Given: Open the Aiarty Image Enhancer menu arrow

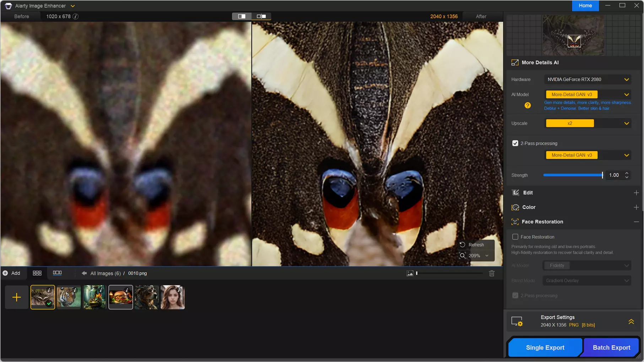Looking at the screenshot, I should pos(72,6).
